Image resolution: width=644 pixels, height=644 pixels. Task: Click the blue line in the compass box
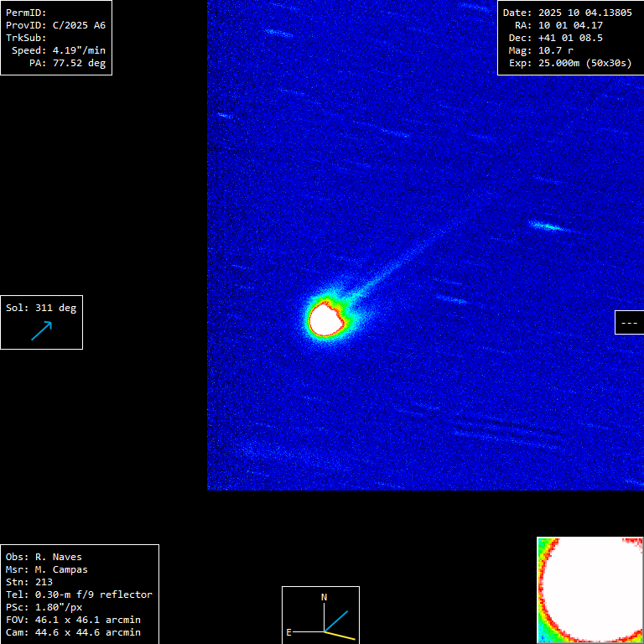pos(336,621)
